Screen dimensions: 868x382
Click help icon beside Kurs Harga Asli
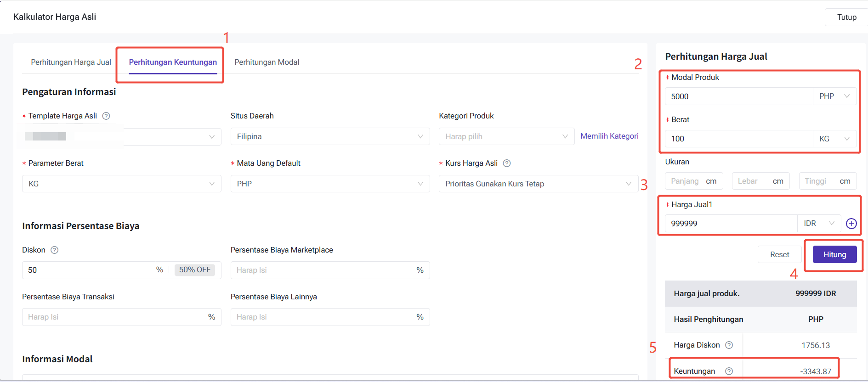pos(507,163)
